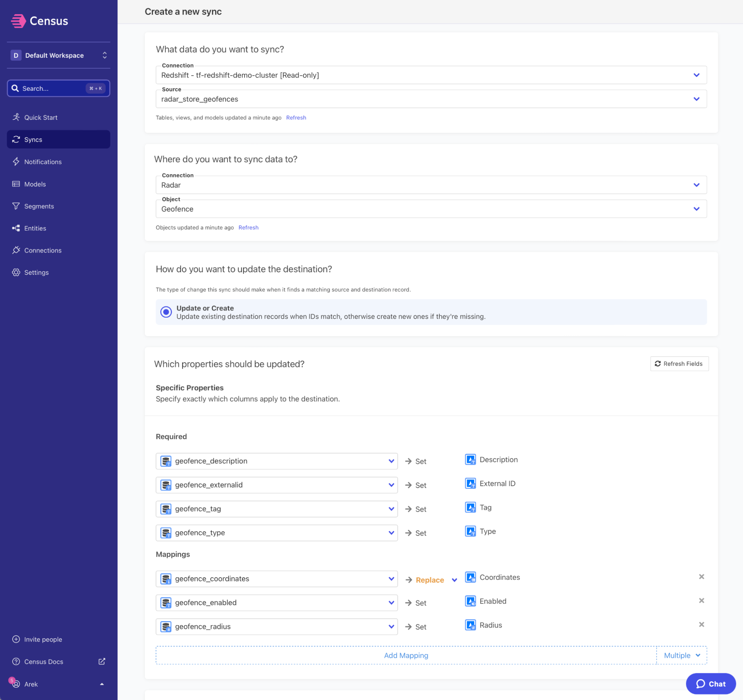
Task: Click the Entities icon in the sidebar
Action: pos(16,228)
